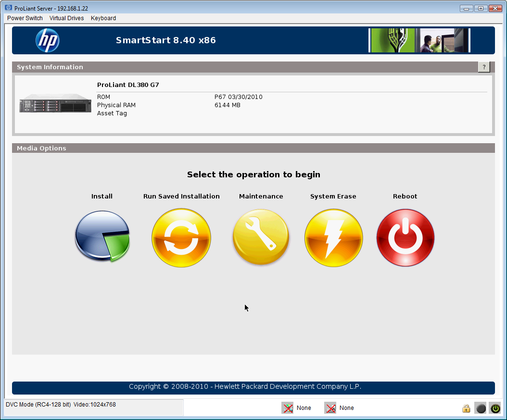Open the Virtual Drives menu
507x420 pixels.
pos(66,18)
